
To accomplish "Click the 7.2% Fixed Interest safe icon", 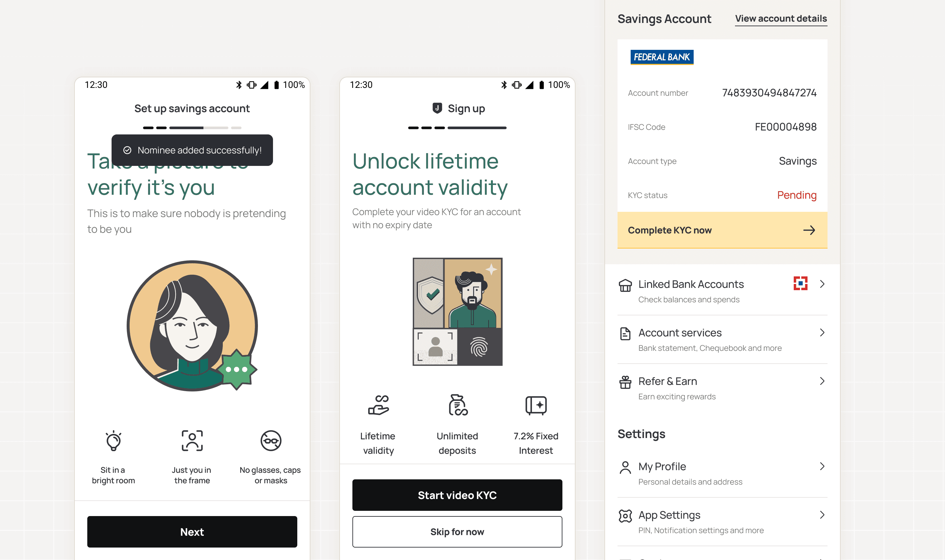I will point(536,405).
